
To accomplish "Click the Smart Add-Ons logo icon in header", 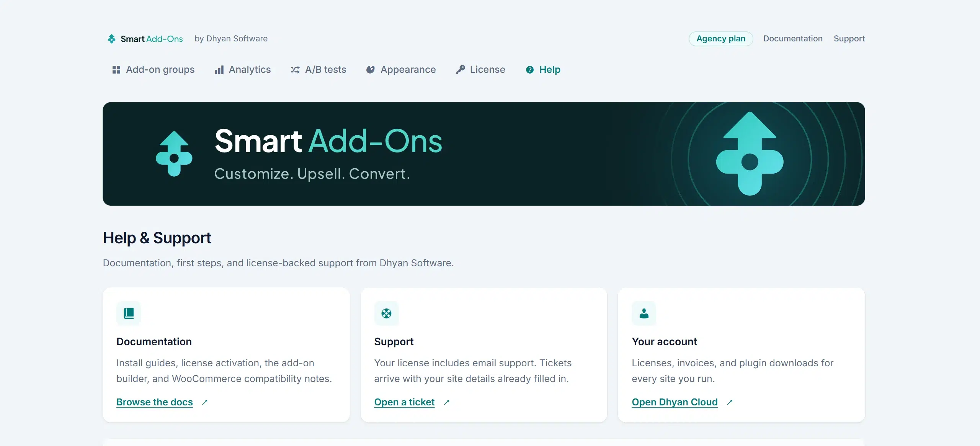I will [x=111, y=39].
